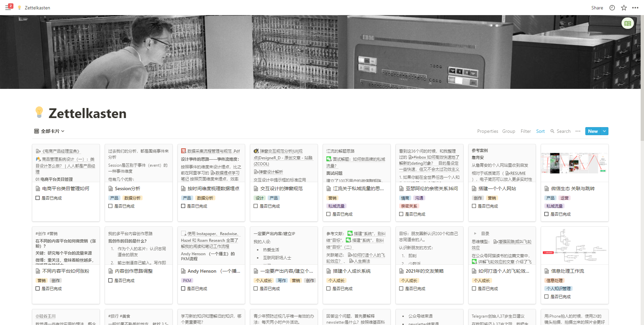
Task: Check 是否已完成 on 搭建一个个人网站 card
Action: [474, 206]
